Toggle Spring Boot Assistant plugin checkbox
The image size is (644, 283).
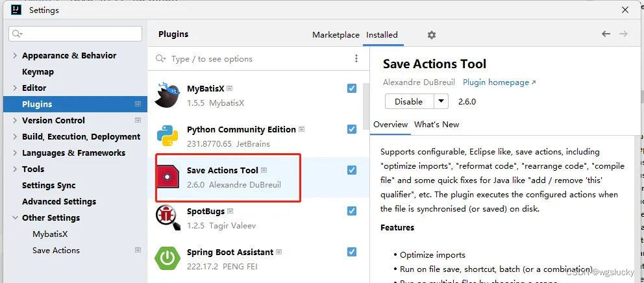tap(352, 252)
